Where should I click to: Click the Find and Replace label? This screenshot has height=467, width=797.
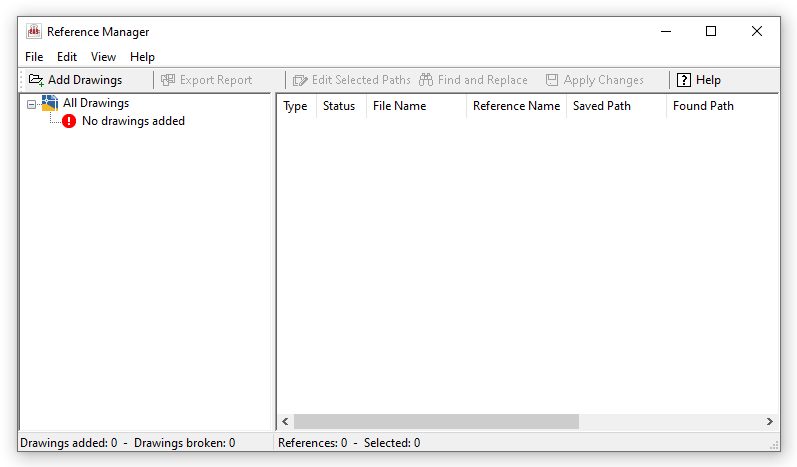(x=482, y=80)
